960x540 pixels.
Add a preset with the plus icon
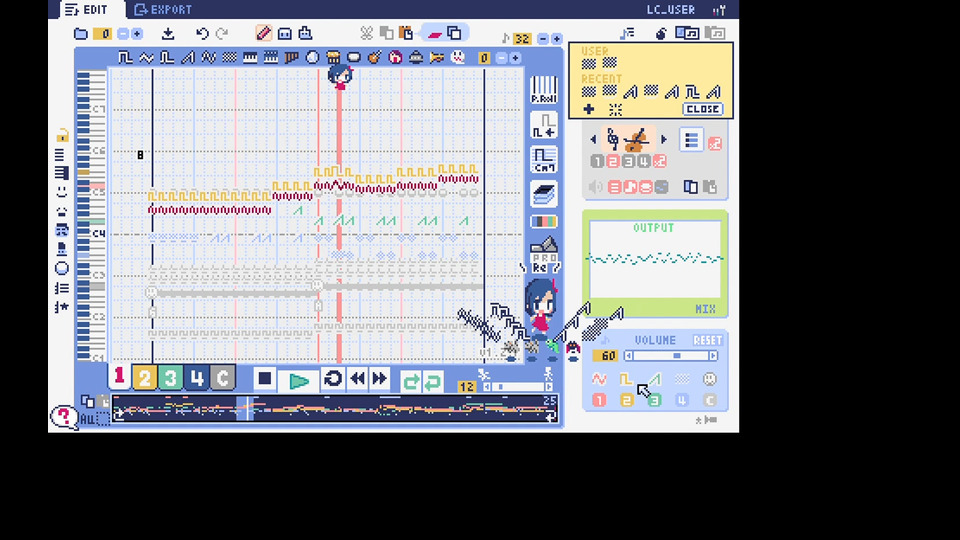(588, 110)
